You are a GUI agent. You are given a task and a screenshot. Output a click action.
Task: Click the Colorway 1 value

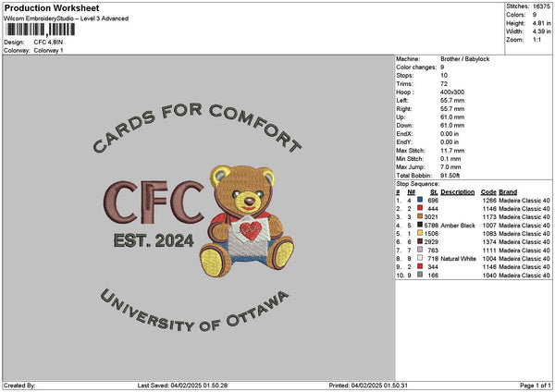[x=48, y=51]
